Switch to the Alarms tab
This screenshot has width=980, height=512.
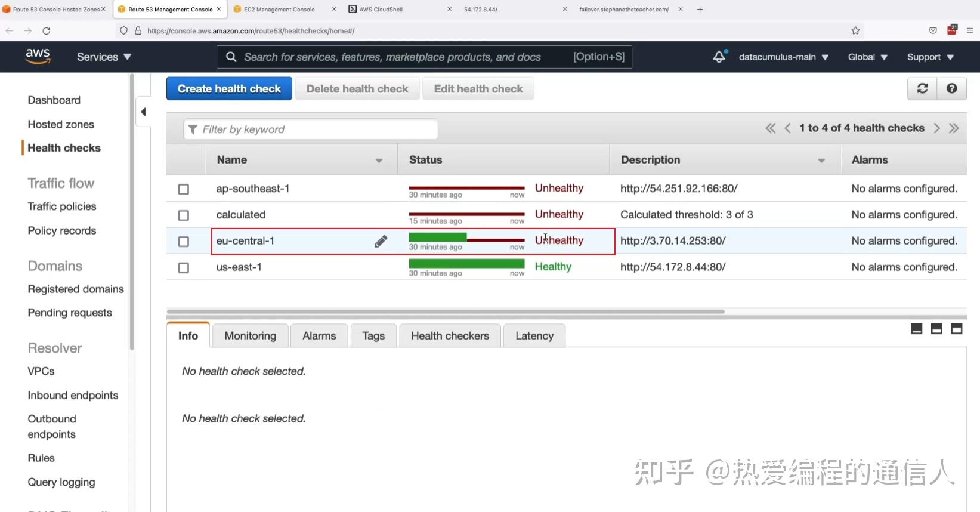coord(319,335)
